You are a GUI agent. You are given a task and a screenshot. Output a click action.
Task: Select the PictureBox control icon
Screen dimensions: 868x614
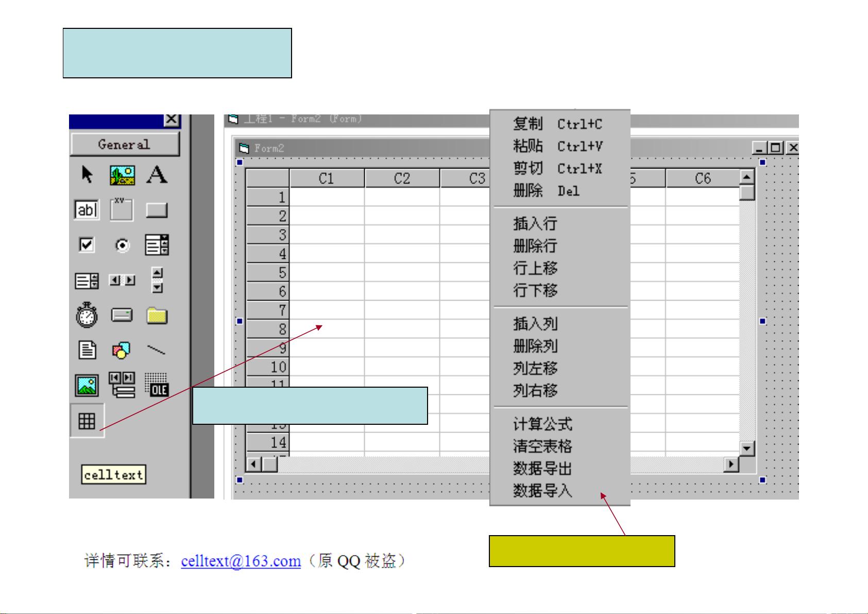[x=122, y=175]
